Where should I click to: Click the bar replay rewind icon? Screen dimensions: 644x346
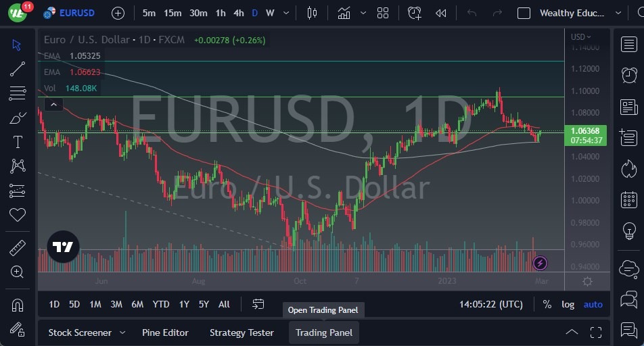pyautogui.click(x=441, y=13)
